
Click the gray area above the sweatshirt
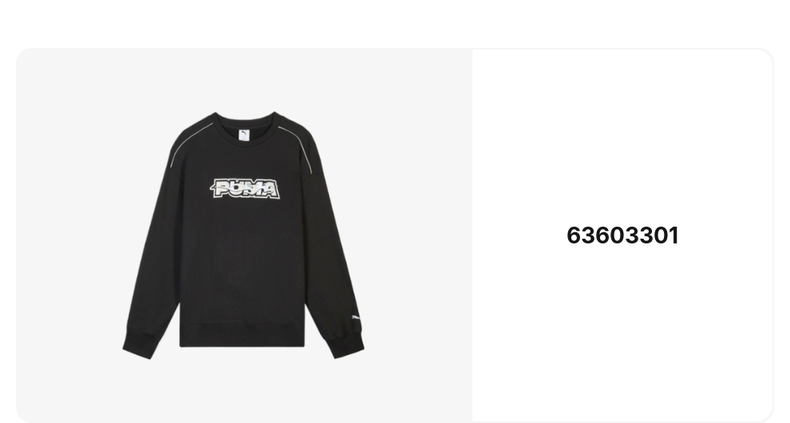point(244,80)
